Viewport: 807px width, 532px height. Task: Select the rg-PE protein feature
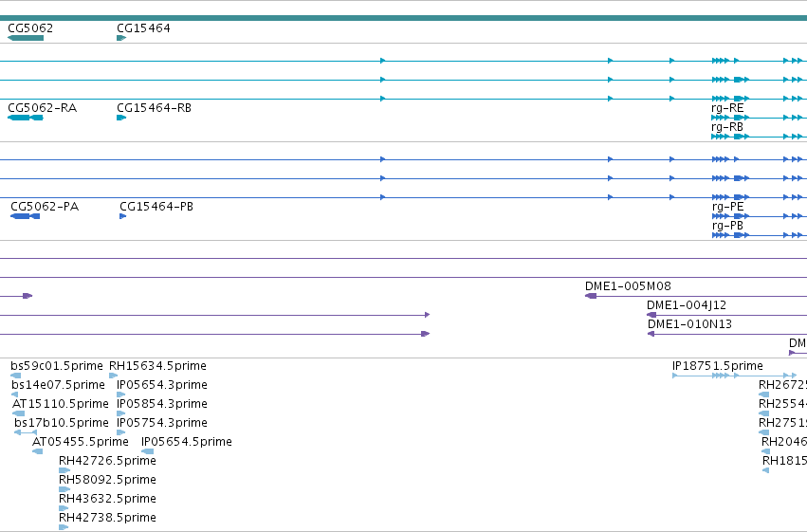click(x=760, y=216)
